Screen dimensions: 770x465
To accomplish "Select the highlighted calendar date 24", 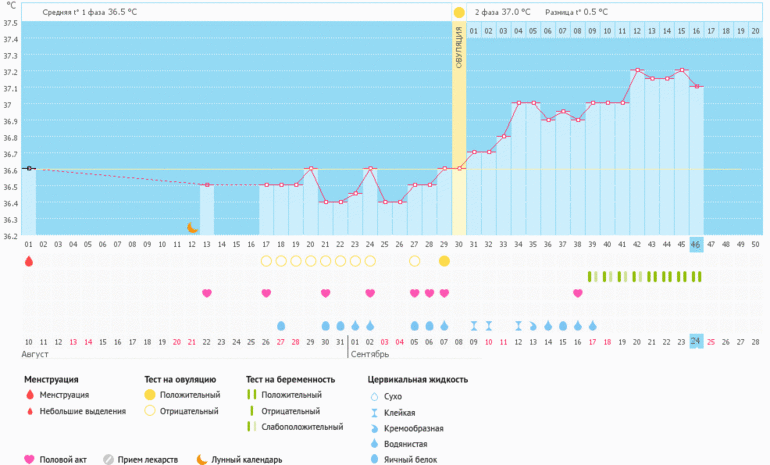I will (696, 341).
